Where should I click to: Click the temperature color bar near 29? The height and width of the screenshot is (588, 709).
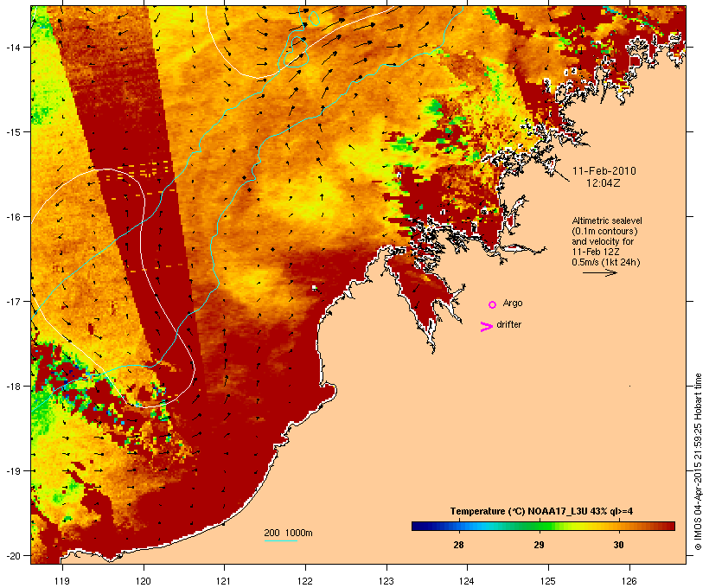[539, 526]
